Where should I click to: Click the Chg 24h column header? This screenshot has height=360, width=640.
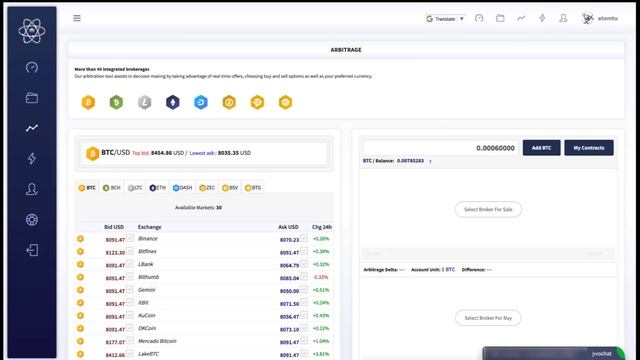(322, 227)
